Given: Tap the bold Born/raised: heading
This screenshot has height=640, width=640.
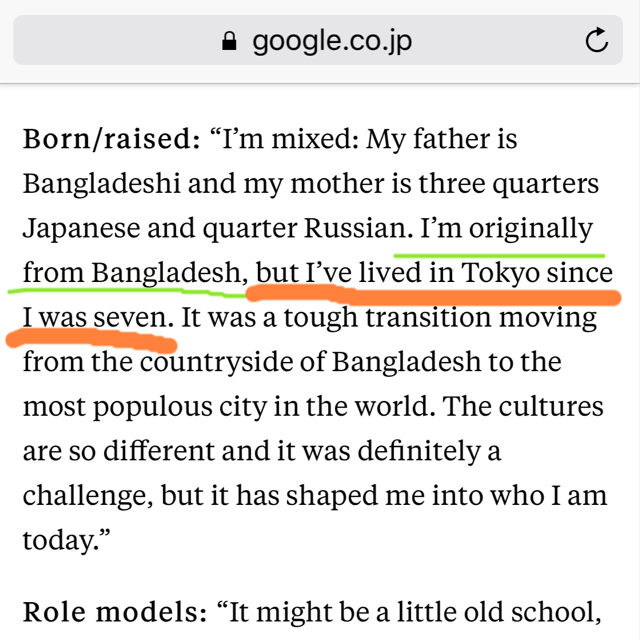Looking at the screenshot, I should [x=111, y=139].
